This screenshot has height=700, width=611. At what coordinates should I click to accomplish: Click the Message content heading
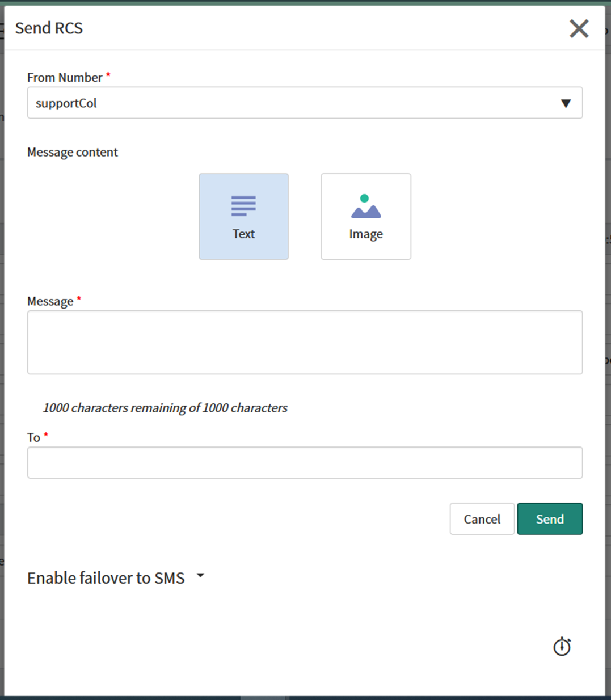[x=73, y=152]
